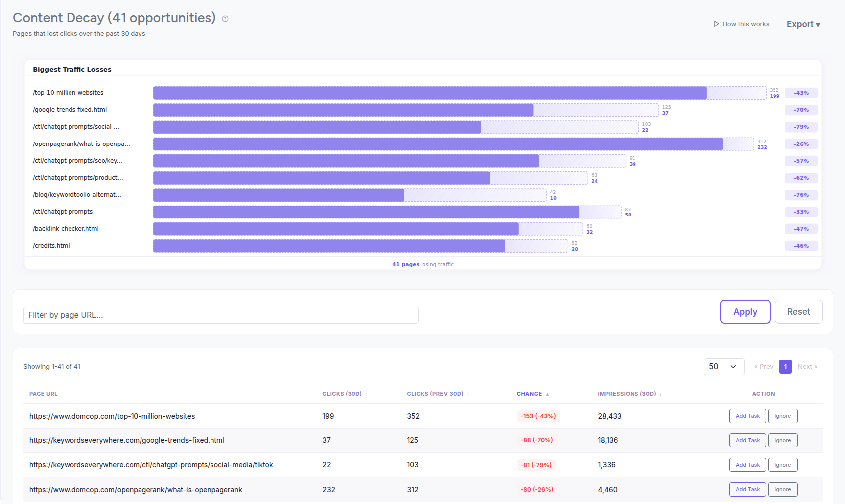
Task: Sort by Impressions (30D) column arrow
Action: click(660, 394)
